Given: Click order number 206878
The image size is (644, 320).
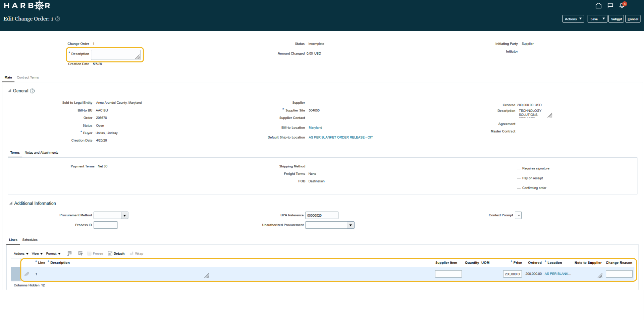Looking at the screenshot, I should click(x=102, y=118).
